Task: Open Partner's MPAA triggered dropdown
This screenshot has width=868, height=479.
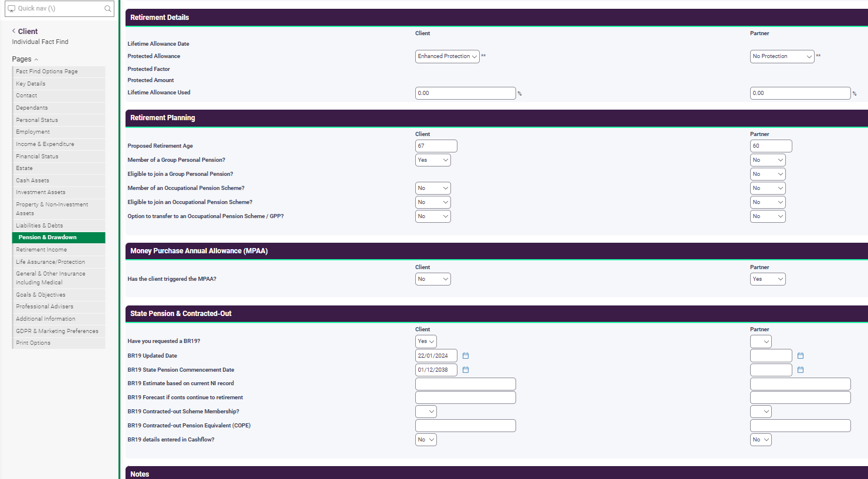Action: (x=768, y=278)
